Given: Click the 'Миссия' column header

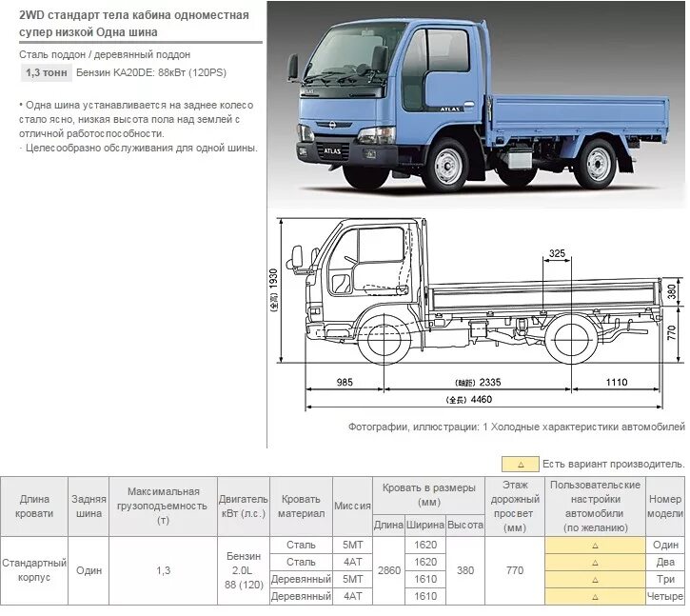Looking at the screenshot, I should click(352, 507).
